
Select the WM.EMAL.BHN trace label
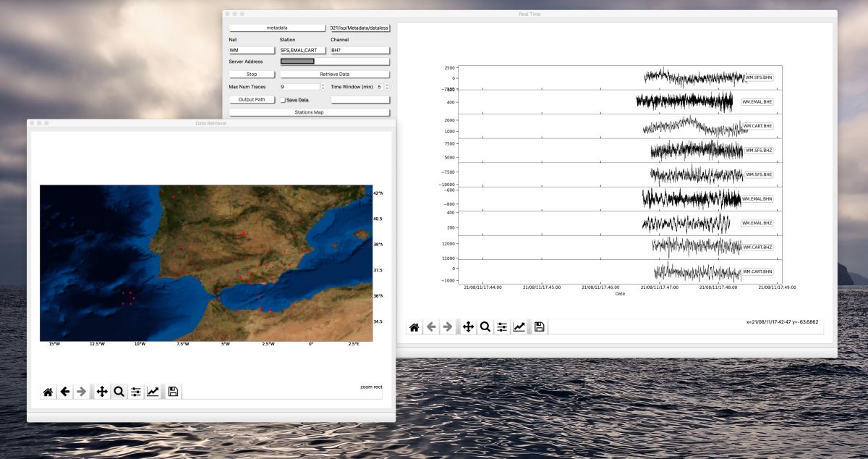(757, 199)
